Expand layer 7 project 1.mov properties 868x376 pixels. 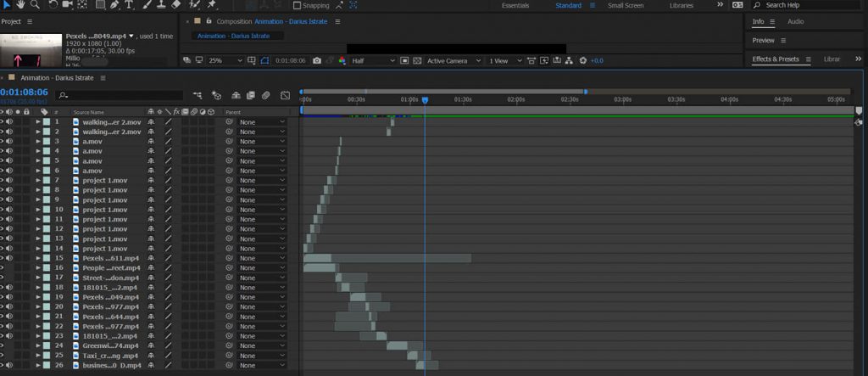point(37,180)
